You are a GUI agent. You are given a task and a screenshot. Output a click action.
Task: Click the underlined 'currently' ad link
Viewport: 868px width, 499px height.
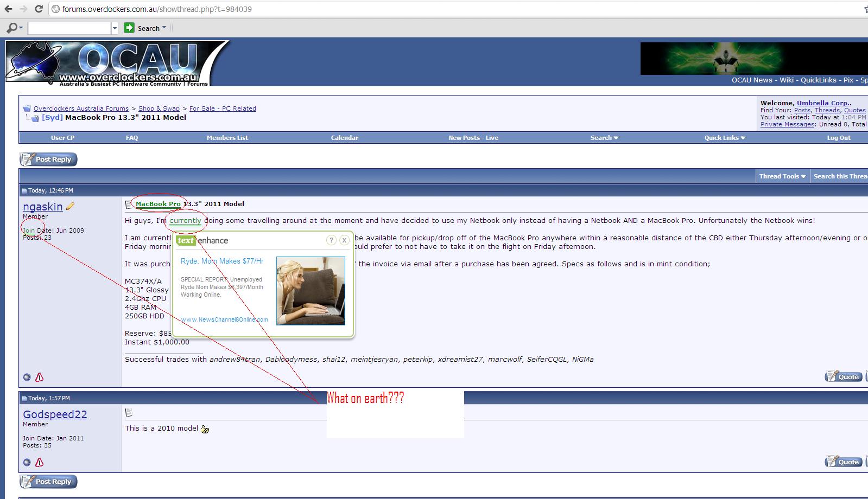click(x=185, y=221)
